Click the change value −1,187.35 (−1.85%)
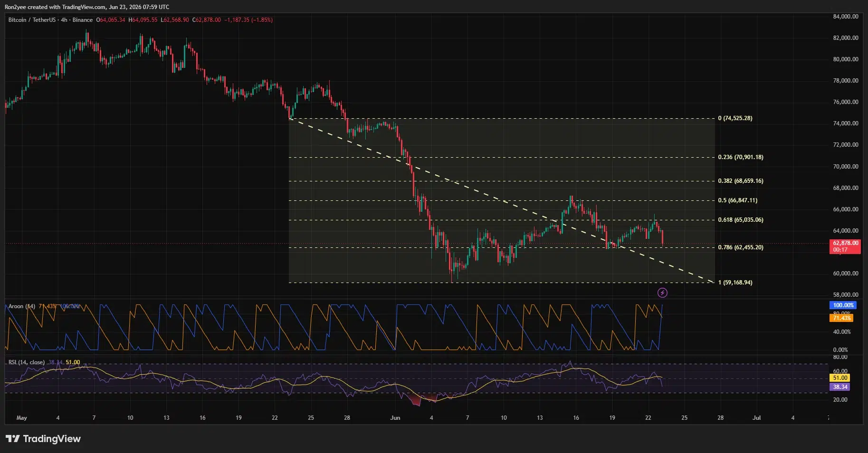 click(x=248, y=20)
